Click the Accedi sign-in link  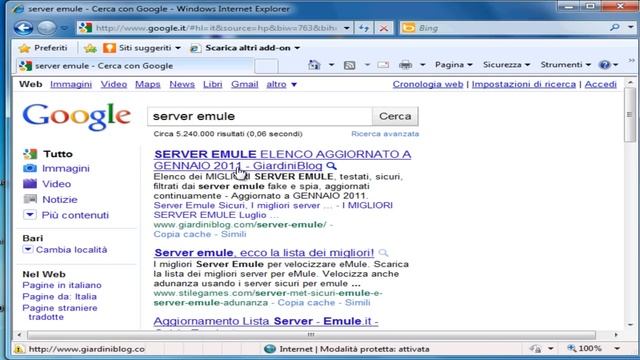click(x=600, y=84)
